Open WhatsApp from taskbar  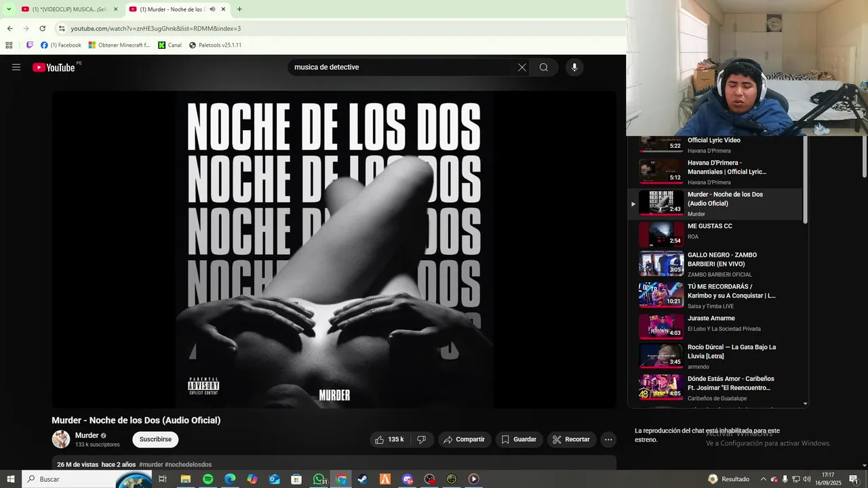pos(319,479)
